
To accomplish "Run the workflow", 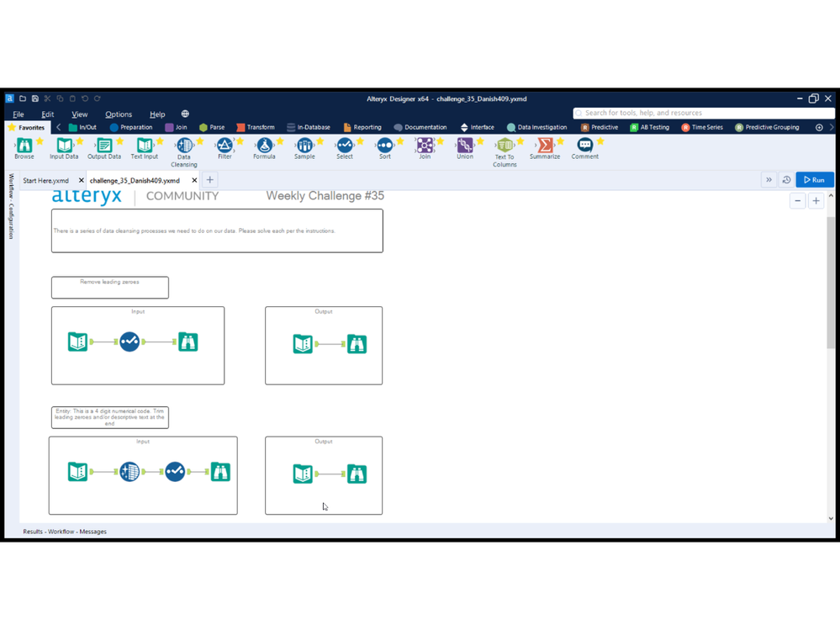I will tap(815, 180).
